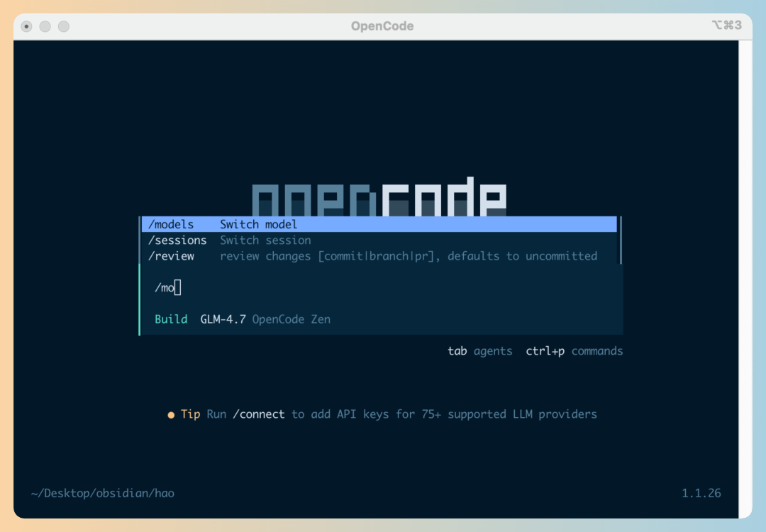Click the OpenCode title bar text
Viewport: 766px width, 532px height.
tap(382, 26)
